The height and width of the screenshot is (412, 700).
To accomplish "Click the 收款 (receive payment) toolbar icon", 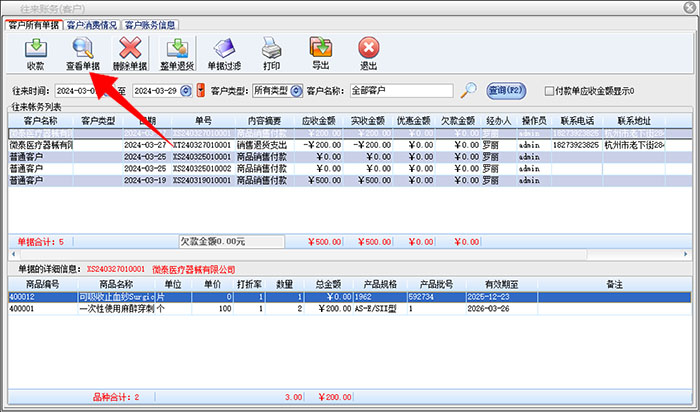I will pos(36,52).
